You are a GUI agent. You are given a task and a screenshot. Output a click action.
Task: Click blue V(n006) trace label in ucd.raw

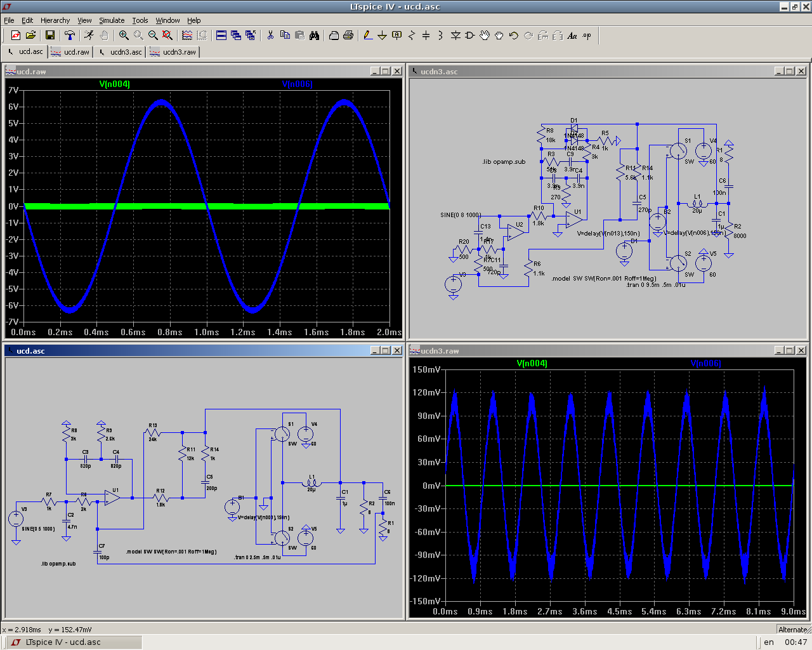tap(298, 84)
